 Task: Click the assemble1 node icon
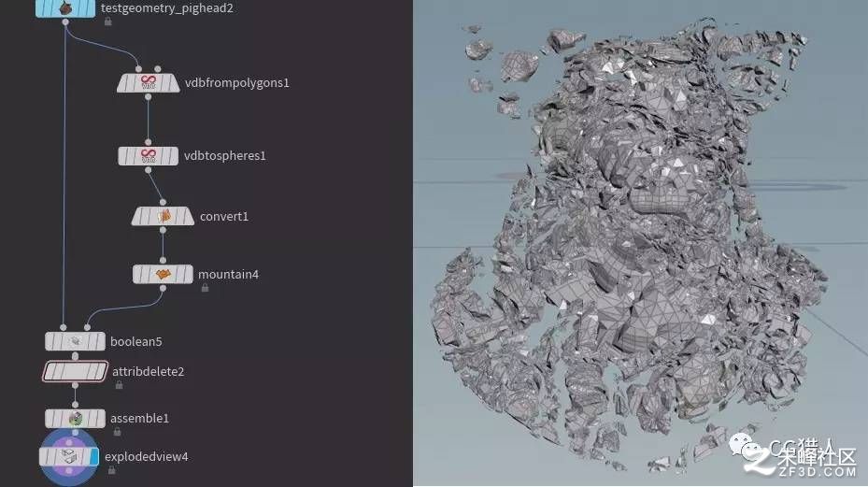tap(76, 419)
